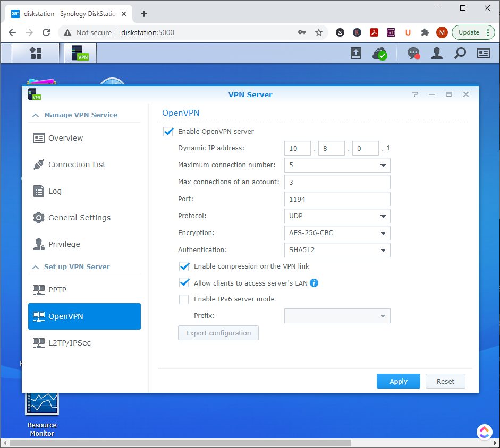The image size is (500, 448).
Task: Click the Port input field
Action: [x=337, y=199]
